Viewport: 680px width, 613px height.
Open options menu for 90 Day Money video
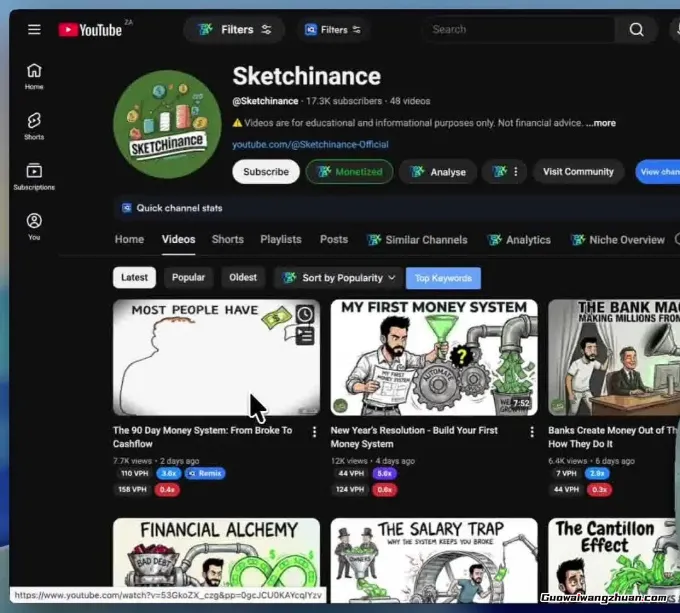(x=314, y=432)
